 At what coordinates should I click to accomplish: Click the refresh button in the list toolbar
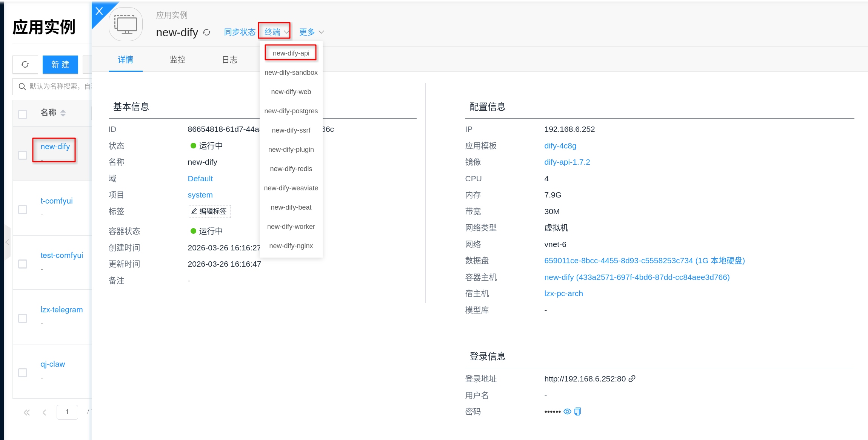(25, 65)
